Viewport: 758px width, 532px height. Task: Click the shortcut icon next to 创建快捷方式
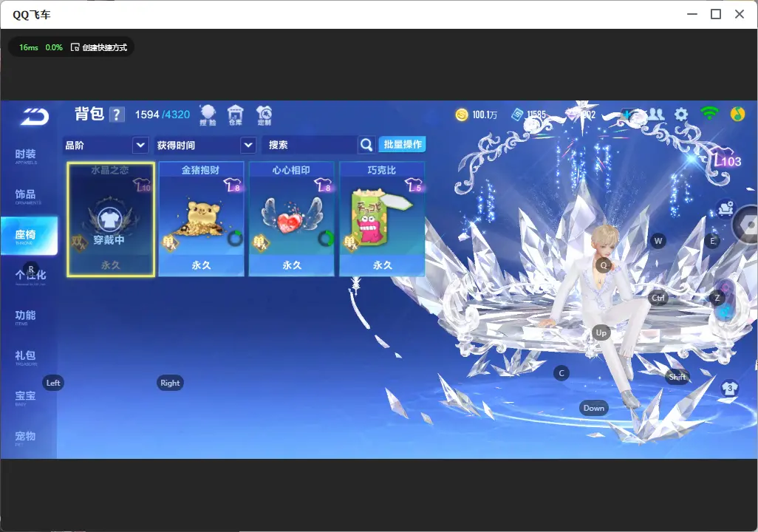75,47
